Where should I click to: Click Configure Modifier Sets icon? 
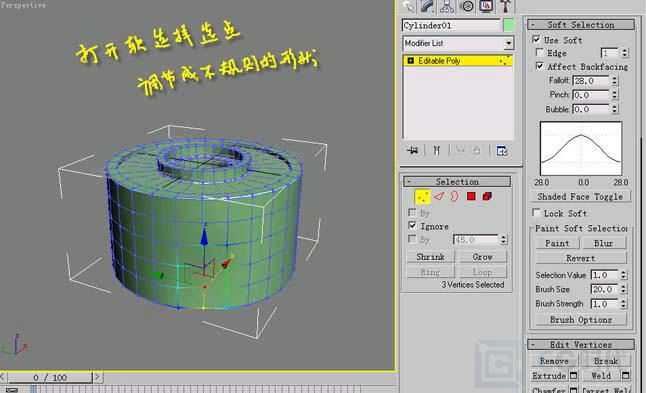tap(502, 151)
